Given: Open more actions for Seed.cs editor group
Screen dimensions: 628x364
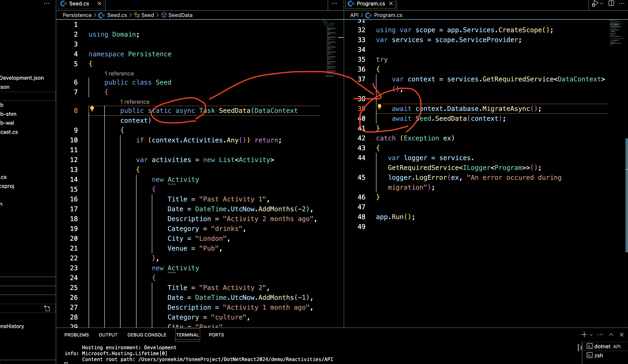Looking at the screenshot, I should (334, 3).
